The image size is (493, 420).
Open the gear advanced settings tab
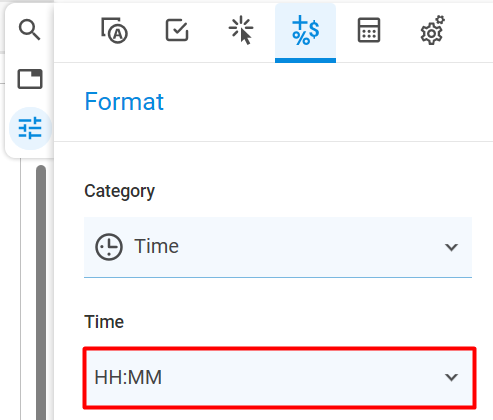click(x=432, y=30)
